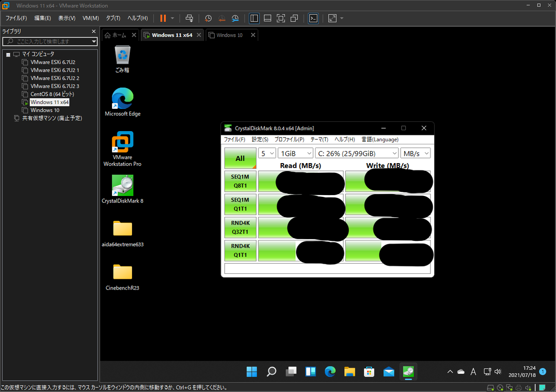Open CrystalDiskMark 設定(S) menu
This screenshot has height=392, width=556.
point(260,139)
